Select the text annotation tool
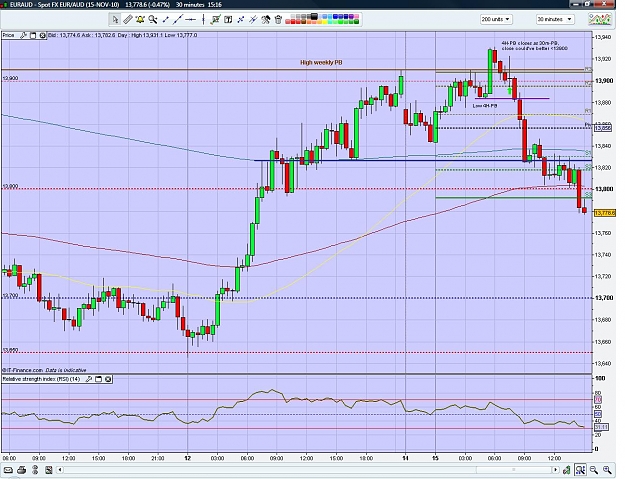The width and height of the screenshot is (625, 479). pos(228,19)
